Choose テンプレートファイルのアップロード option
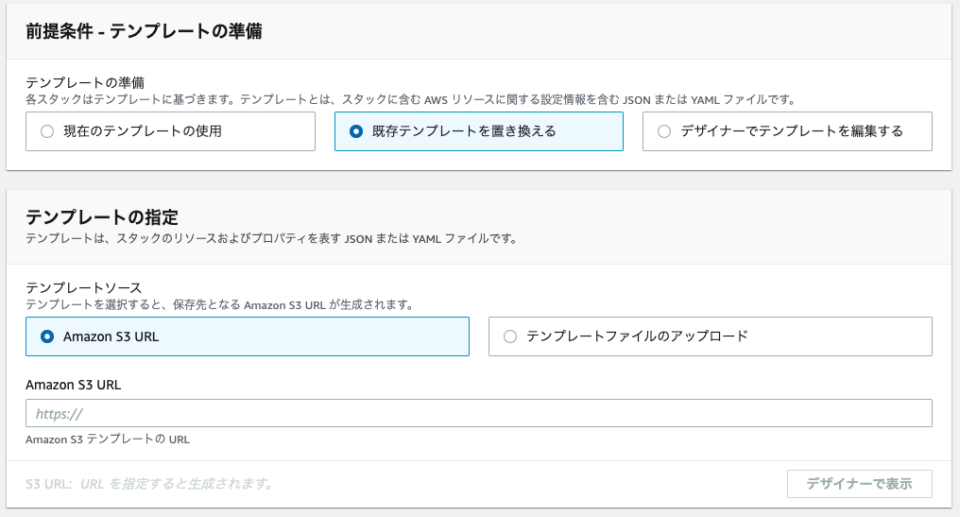The height and width of the screenshot is (517, 960). point(710,336)
